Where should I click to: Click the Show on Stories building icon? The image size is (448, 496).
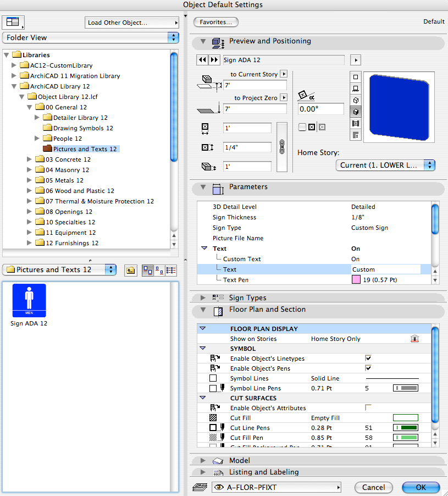414,339
